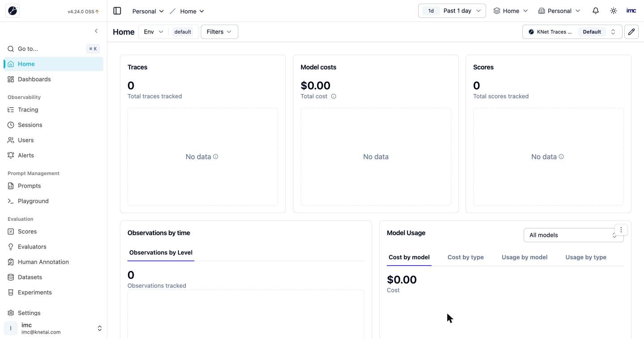Switch to Cost by type tab
This screenshot has width=644, height=339.
(466, 257)
